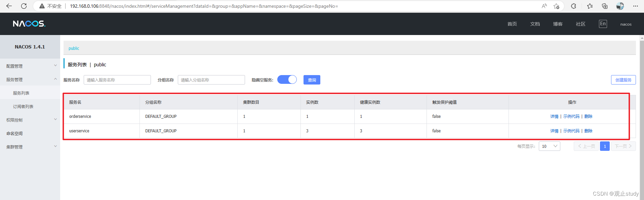Viewport: 644px width, 200px height.
Task: Click the 上一页 pagination button
Action: (586, 146)
